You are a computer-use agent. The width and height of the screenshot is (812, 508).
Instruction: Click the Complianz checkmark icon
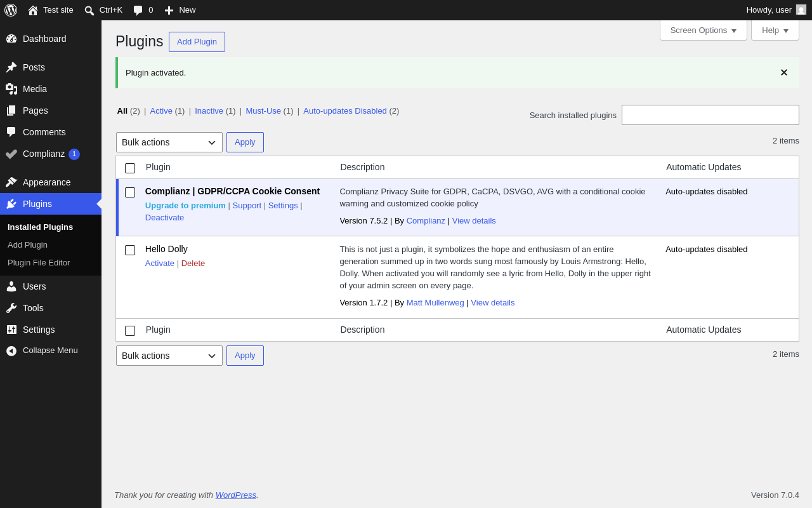(11, 154)
